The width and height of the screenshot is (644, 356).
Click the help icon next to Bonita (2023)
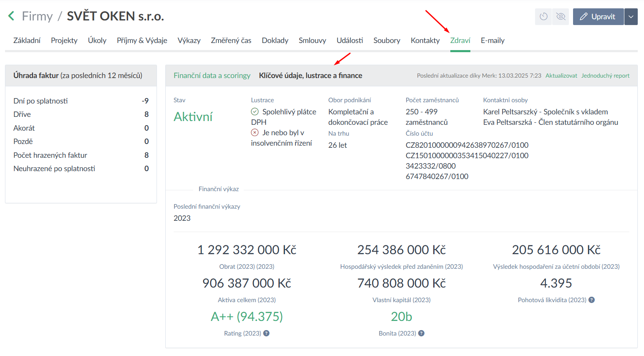coord(421,333)
